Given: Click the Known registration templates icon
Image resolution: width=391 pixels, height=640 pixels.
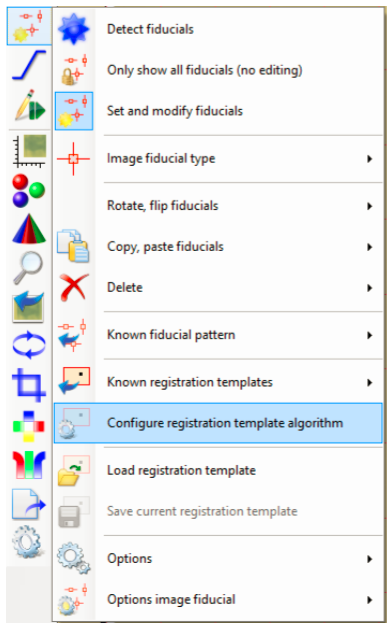Looking at the screenshot, I should (74, 380).
